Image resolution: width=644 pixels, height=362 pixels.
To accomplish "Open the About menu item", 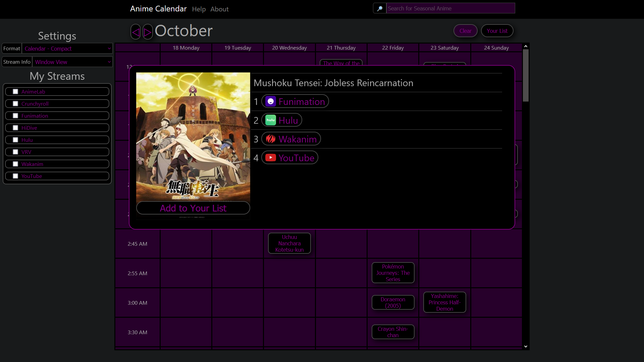I will pos(219,9).
